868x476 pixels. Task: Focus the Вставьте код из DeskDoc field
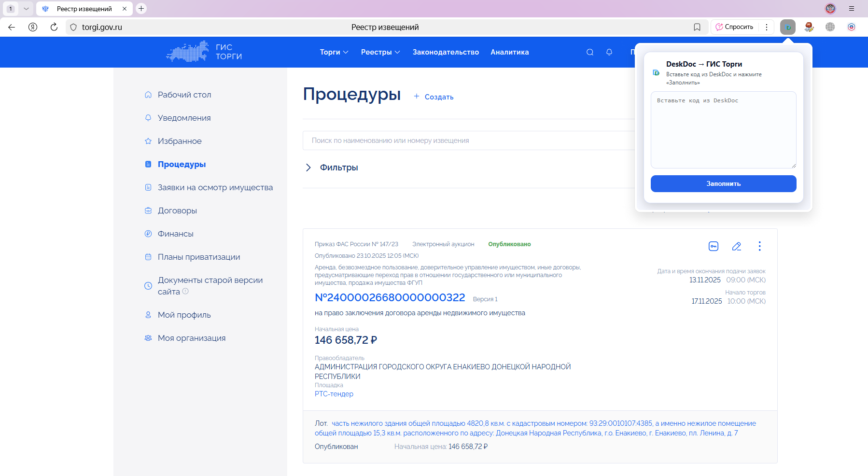click(x=723, y=130)
